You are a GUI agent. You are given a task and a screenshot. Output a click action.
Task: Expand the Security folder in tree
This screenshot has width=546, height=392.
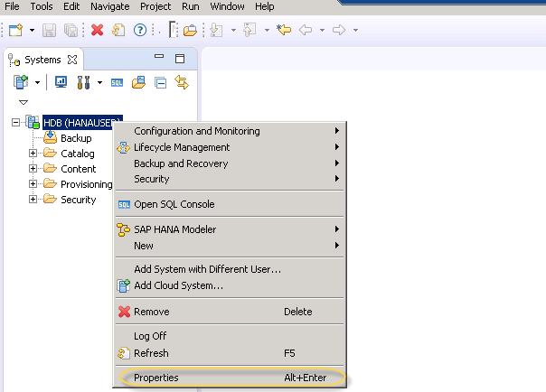33,199
